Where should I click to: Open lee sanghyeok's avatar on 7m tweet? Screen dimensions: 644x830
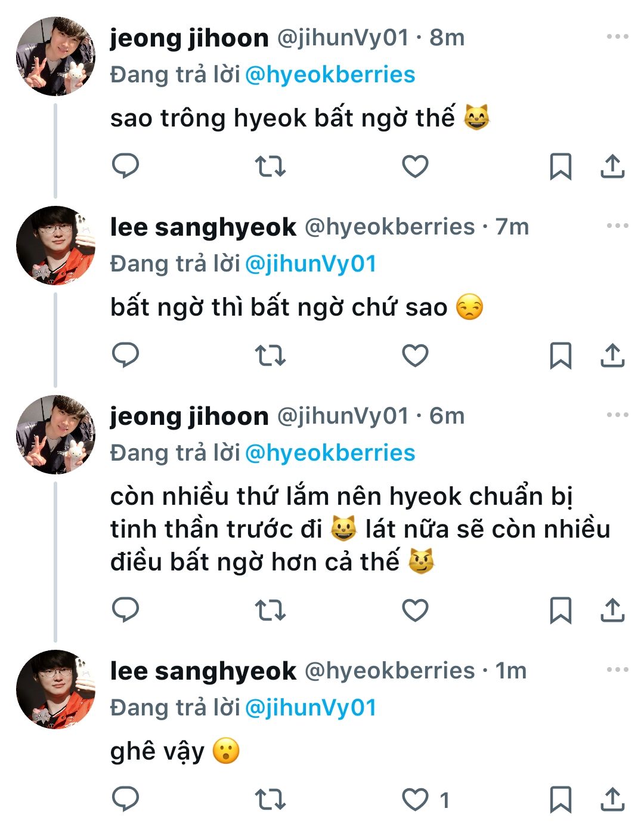point(55,246)
